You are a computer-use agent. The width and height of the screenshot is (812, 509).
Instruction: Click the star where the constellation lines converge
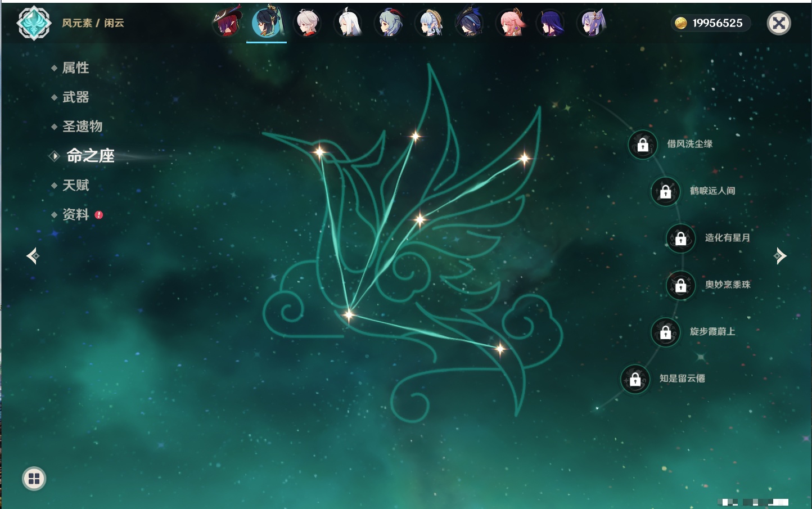pyautogui.click(x=349, y=314)
